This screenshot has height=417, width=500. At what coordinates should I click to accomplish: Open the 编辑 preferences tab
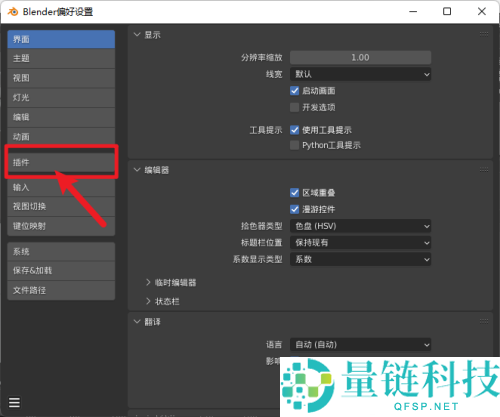[61, 117]
